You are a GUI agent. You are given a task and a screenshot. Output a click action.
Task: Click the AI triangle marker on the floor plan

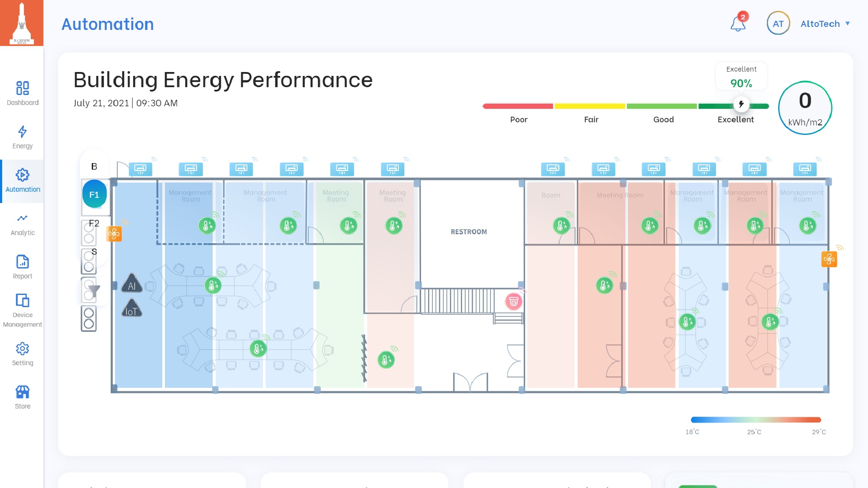tap(132, 285)
